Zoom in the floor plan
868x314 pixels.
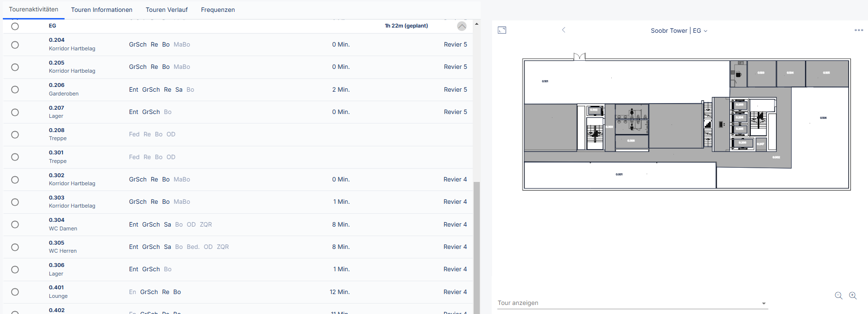point(853,295)
